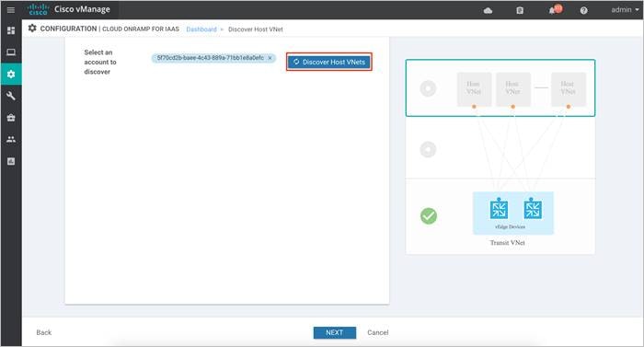The height and width of the screenshot is (347, 644).
Task: Go to the Dashboard breadcrumb link
Action: tap(201, 29)
